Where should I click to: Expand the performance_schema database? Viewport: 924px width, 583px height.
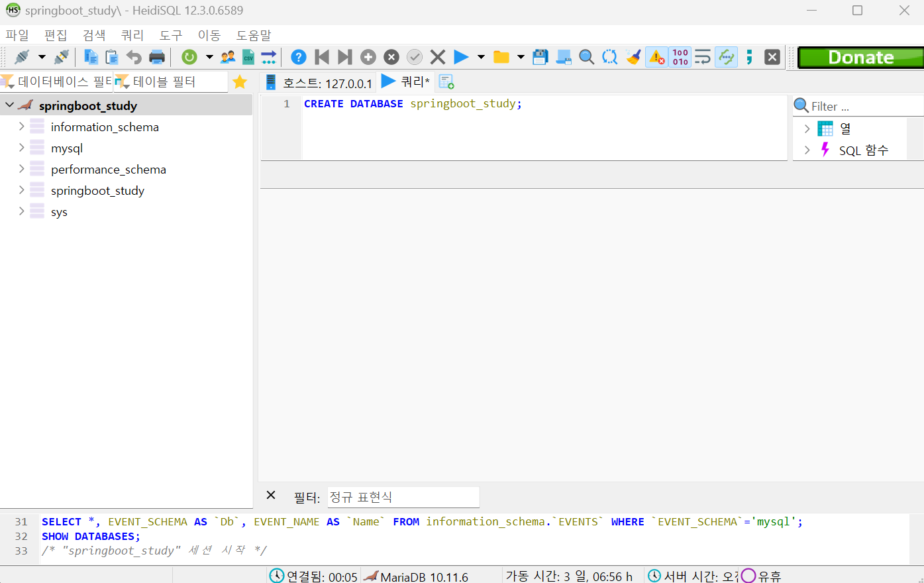[22, 168]
